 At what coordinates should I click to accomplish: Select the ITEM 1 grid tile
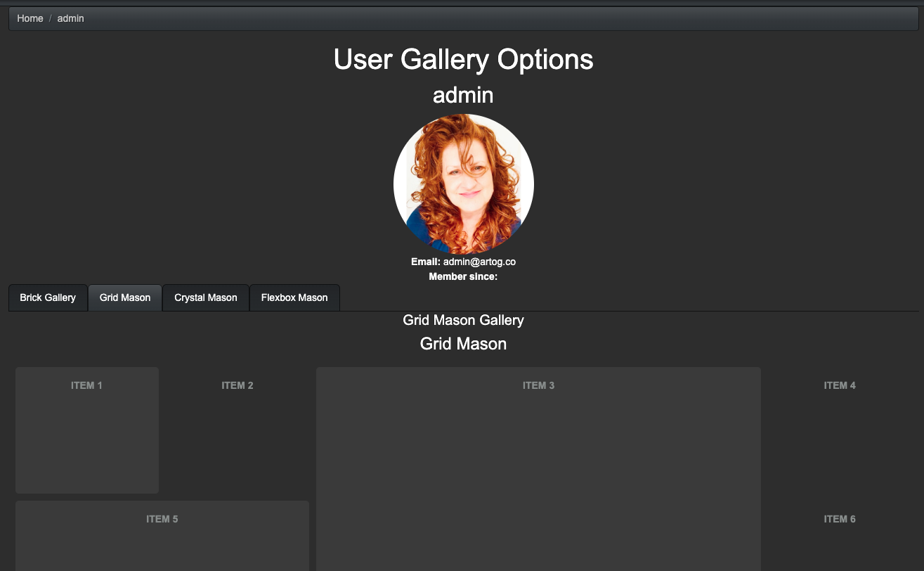pos(87,430)
